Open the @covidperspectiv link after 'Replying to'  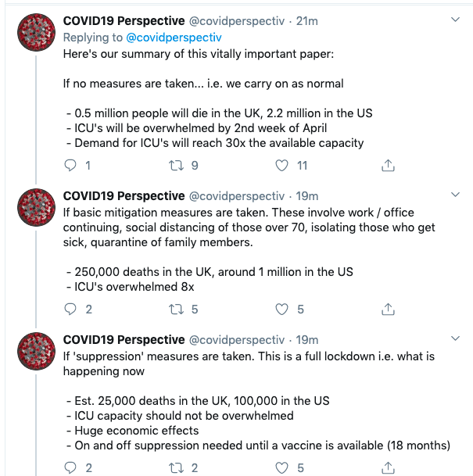(174, 38)
